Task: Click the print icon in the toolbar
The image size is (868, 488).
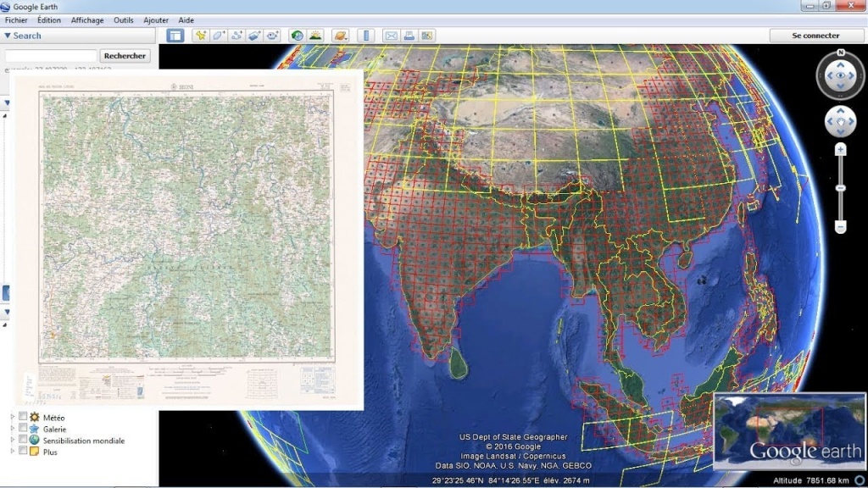Action: tap(409, 36)
